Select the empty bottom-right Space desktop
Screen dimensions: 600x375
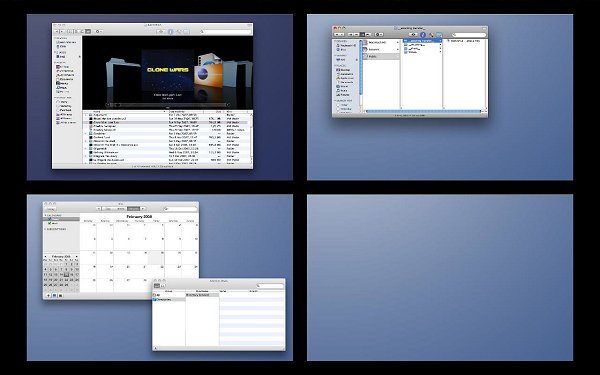pos(440,277)
